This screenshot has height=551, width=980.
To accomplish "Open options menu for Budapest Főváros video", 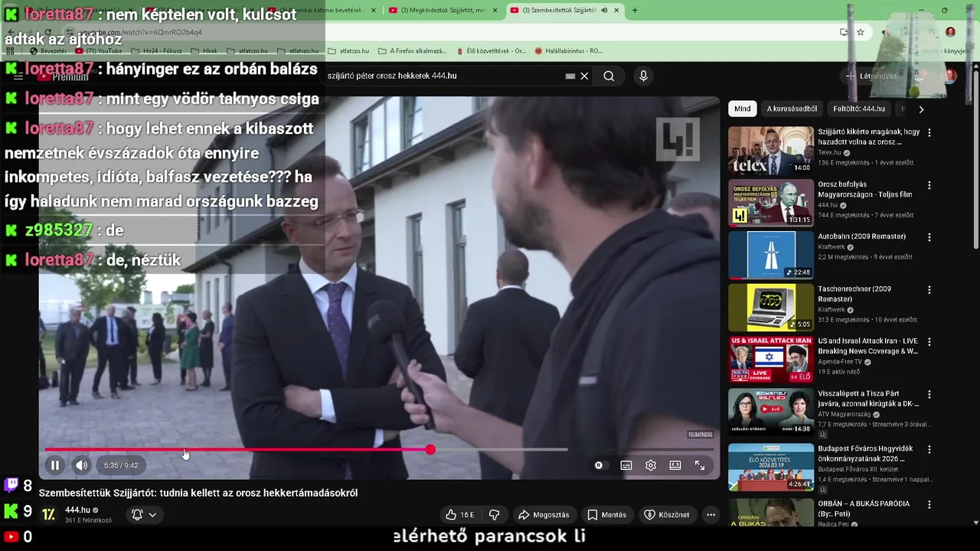I will click(929, 449).
